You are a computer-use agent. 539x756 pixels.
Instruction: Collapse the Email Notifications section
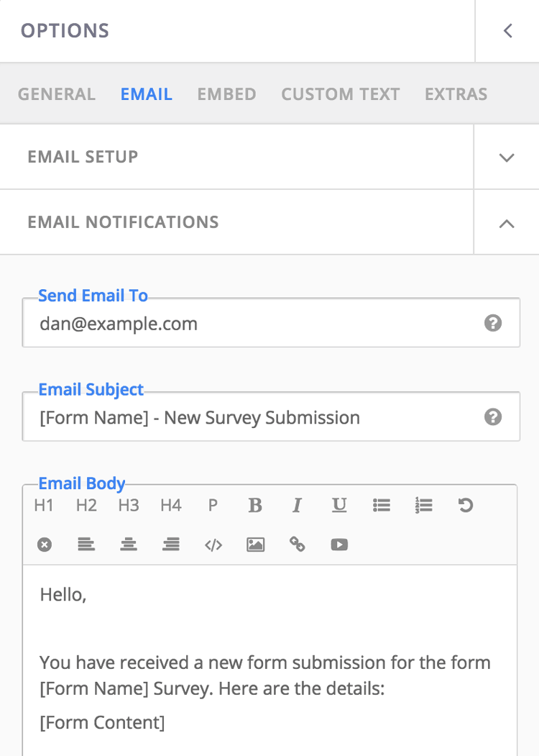(507, 223)
